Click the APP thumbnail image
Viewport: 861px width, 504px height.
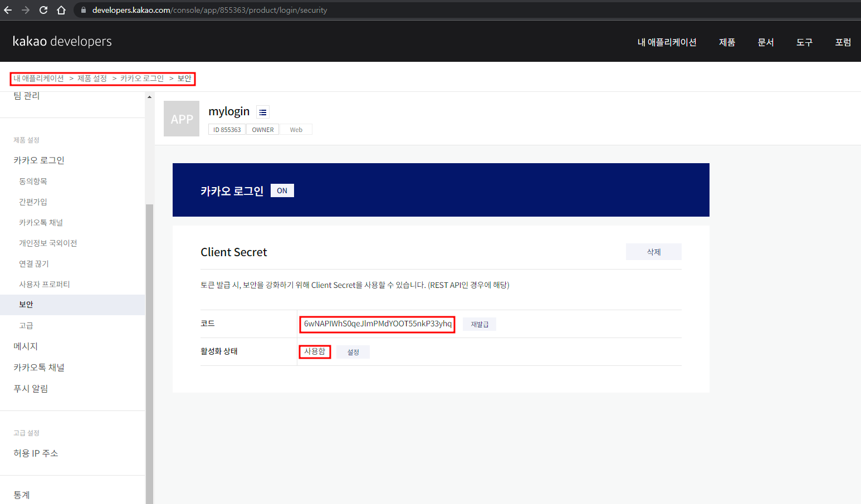pos(182,119)
